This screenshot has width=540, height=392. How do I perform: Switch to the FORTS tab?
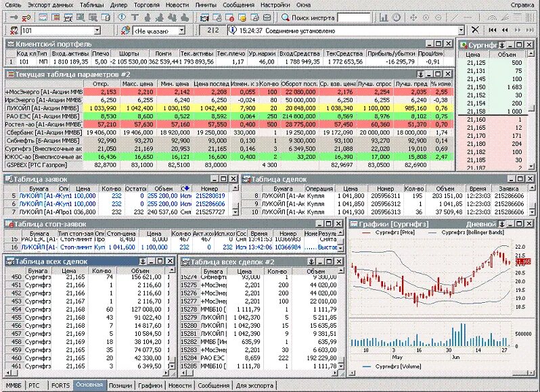[61, 385]
